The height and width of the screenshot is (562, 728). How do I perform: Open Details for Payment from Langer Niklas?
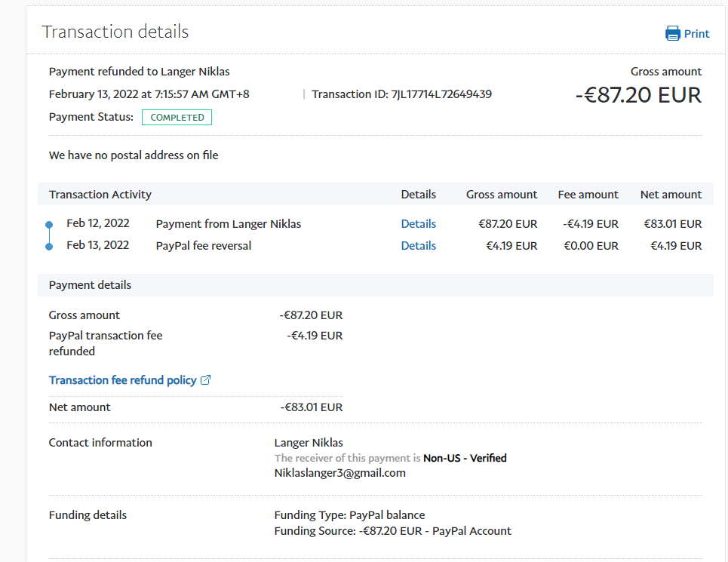pyautogui.click(x=418, y=224)
